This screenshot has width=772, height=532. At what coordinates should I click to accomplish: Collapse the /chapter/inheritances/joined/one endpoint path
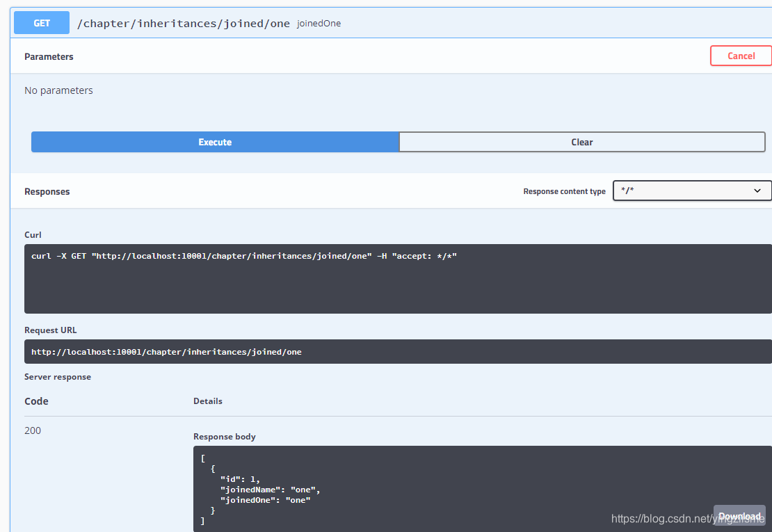pyautogui.click(x=183, y=23)
